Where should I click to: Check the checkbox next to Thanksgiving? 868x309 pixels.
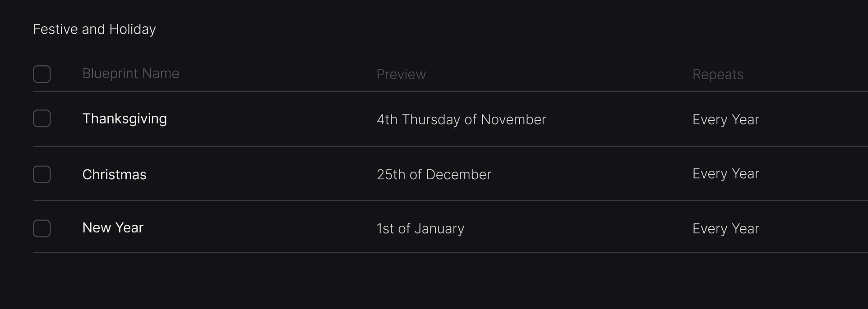[x=42, y=118]
